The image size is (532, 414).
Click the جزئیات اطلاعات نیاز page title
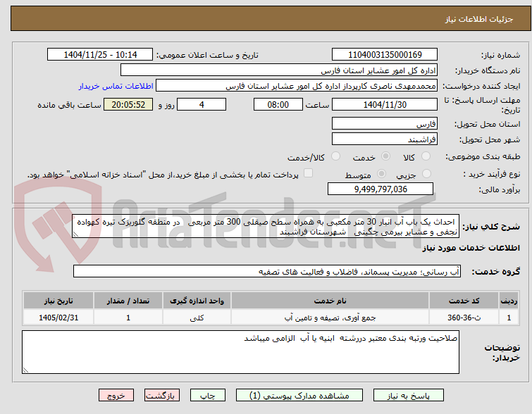click(x=478, y=19)
